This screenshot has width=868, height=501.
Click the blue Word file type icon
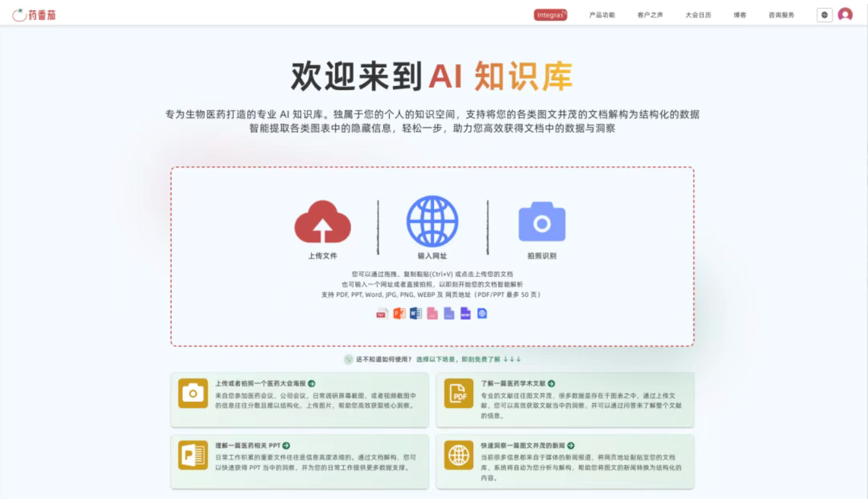415,313
